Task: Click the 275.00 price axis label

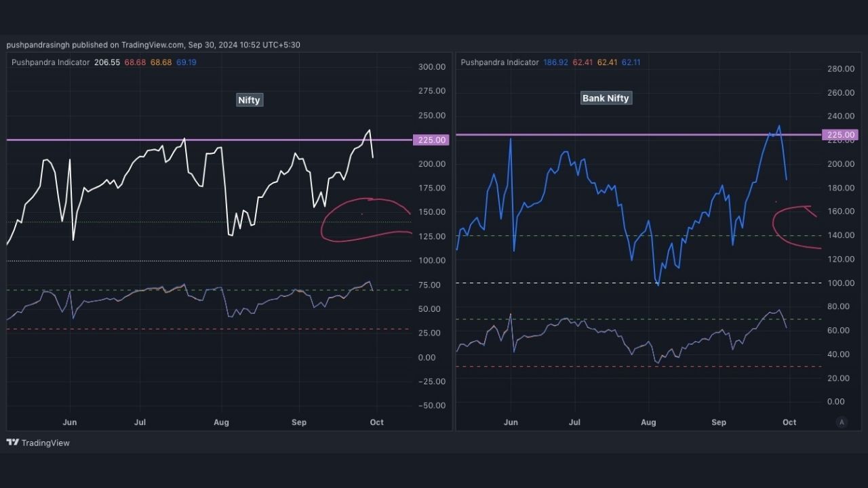Action: click(432, 91)
